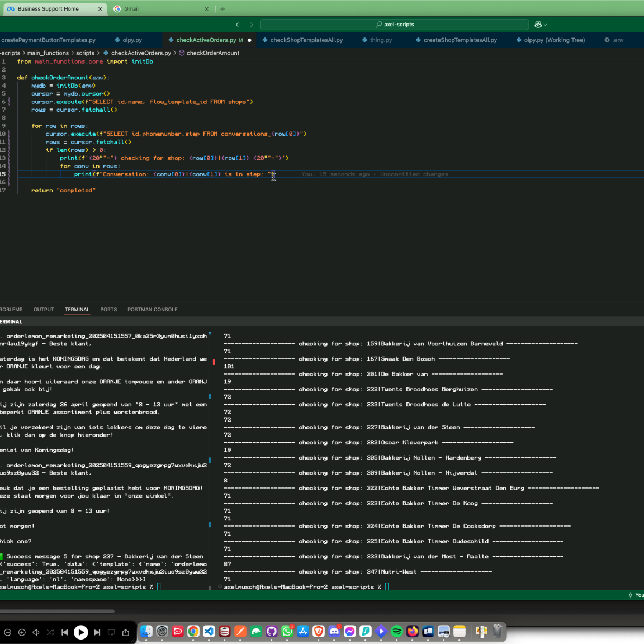644x644 pixels.
Task: Open GitHub Desktop from the dock
Action: [272, 632]
